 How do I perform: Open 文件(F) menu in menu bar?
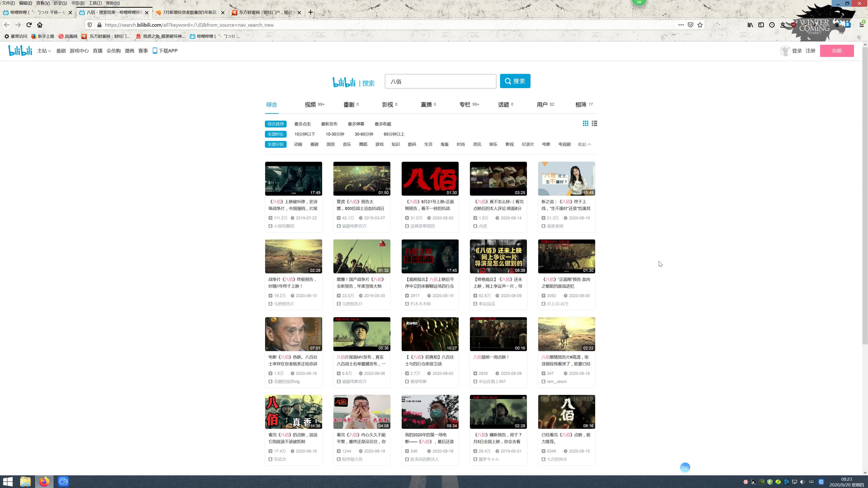[8, 3]
